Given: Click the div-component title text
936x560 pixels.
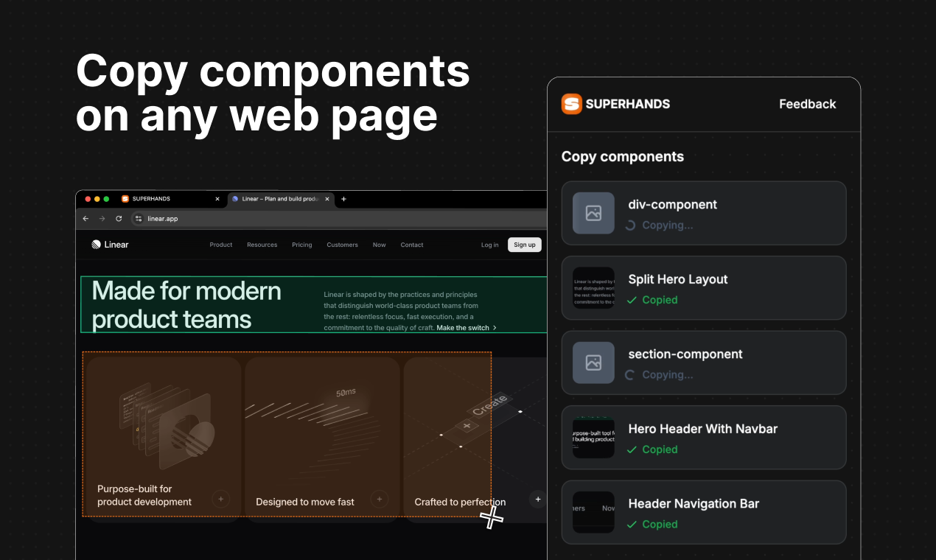Looking at the screenshot, I should click(673, 204).
